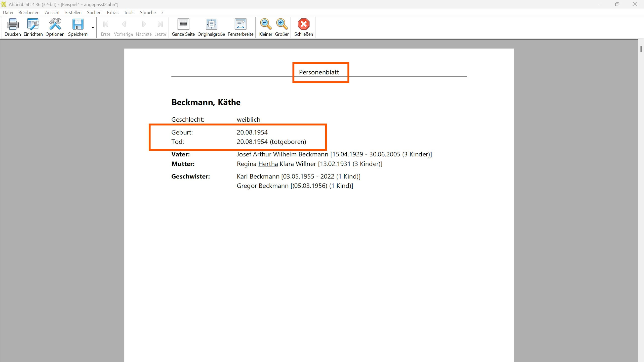Zoom in with the Größer magnifier
Image resolution: width=644 pixels, height=362 pixels.
click(x=281, y=25)
